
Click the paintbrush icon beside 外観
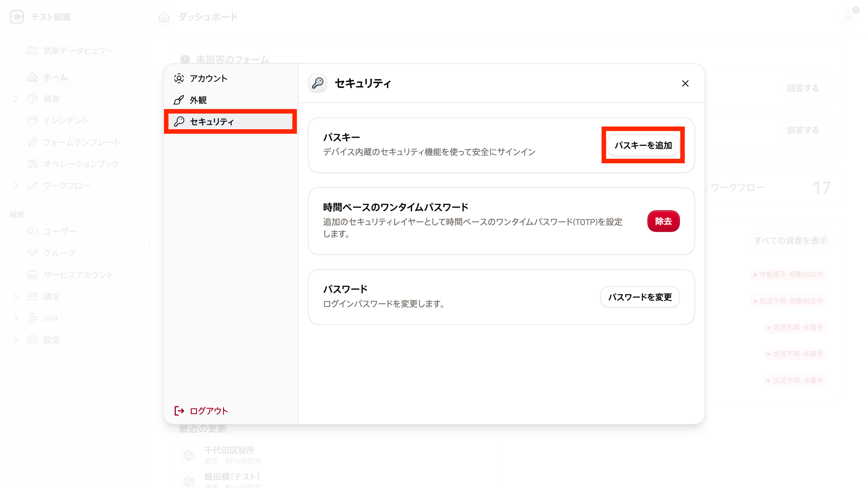179,100
